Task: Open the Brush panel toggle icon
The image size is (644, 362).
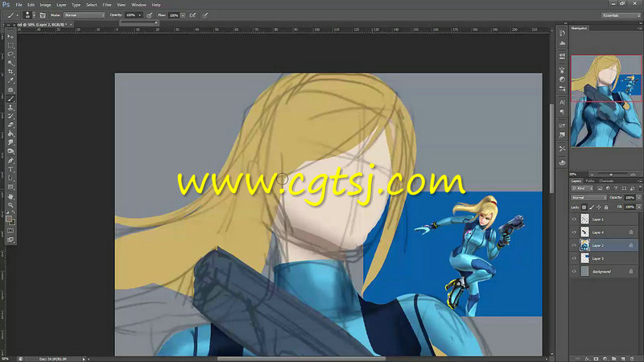Action: (x=43, y=15)
